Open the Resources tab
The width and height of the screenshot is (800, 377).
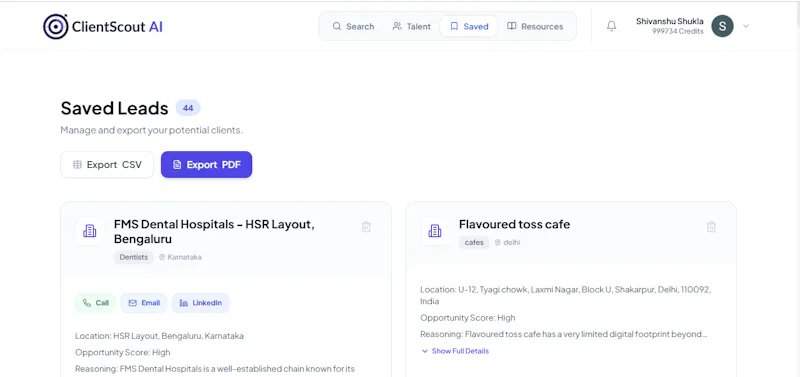pos(535,27)
